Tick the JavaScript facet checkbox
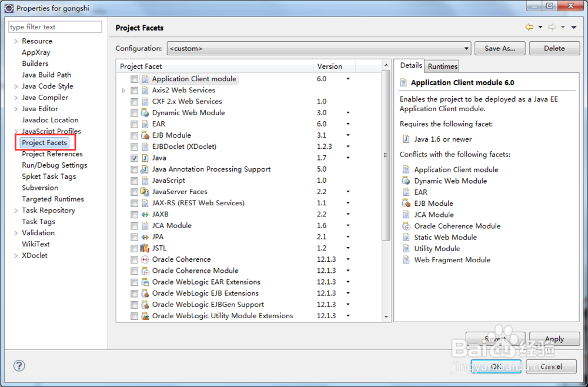Screen dimensions: 588x387 tap(134, 181)
